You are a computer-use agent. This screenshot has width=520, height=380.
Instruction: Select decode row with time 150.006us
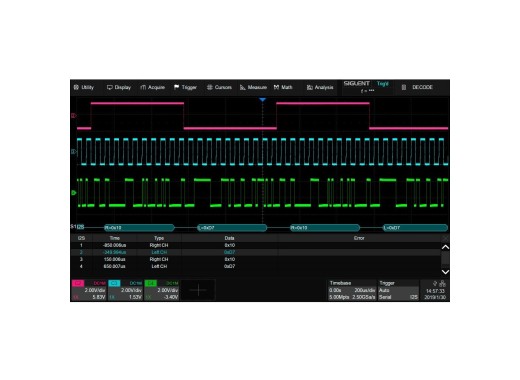(x=256, y=259)
